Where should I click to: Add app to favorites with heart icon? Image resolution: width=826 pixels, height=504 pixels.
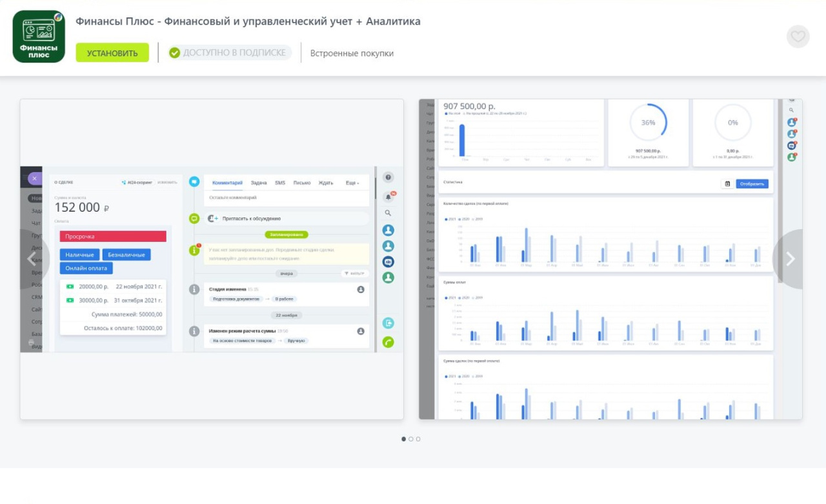click(x=798, y=37)
